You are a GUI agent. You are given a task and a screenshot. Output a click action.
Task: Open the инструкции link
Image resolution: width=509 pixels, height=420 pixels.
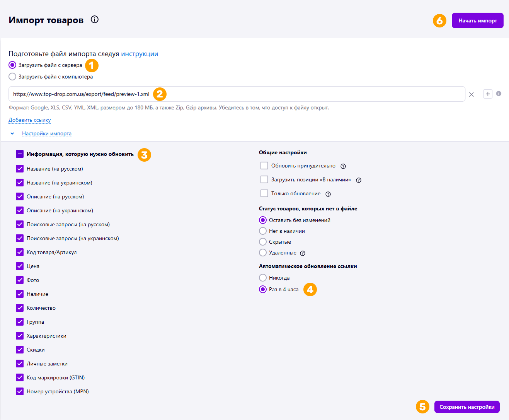point(140,54)
